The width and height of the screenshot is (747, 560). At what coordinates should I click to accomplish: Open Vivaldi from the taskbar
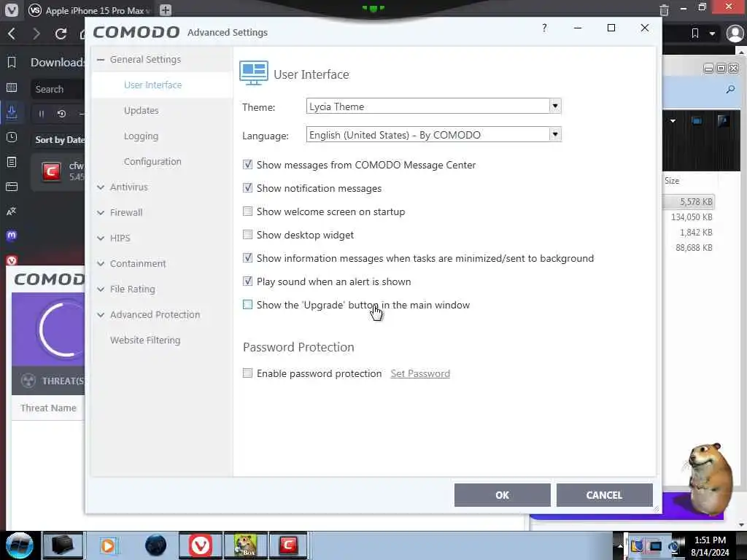[x=200, y=545]
